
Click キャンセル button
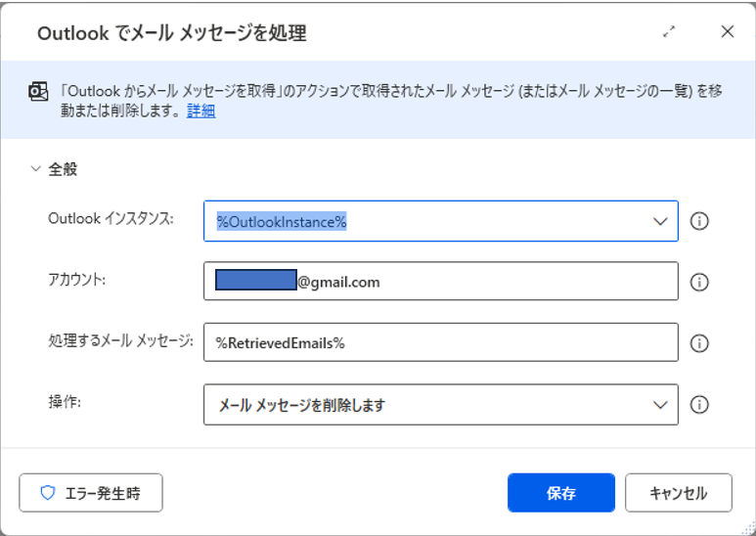[679, 493]
